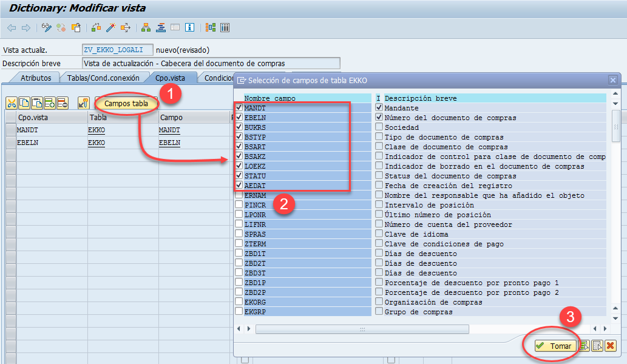Viewport: 627px width, 364px height.
Task: Click the Vista actualiz. name field
Action: pyautogui.click(x=118, y=50)
